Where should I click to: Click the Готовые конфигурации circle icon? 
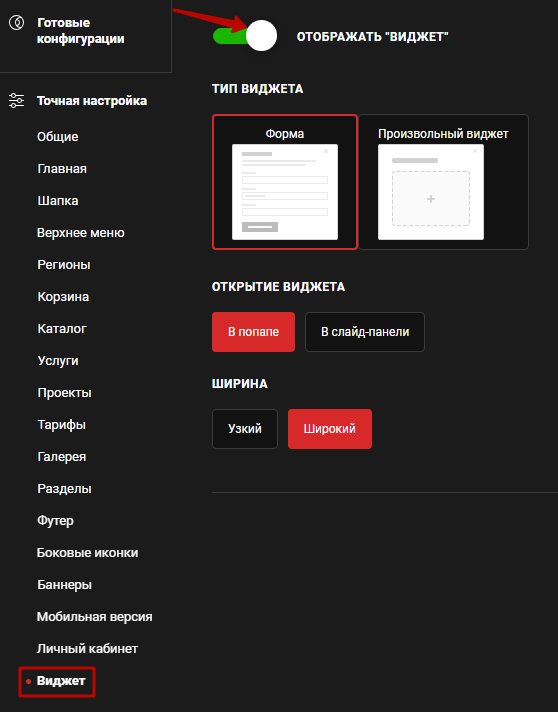(x=17, y=22)
